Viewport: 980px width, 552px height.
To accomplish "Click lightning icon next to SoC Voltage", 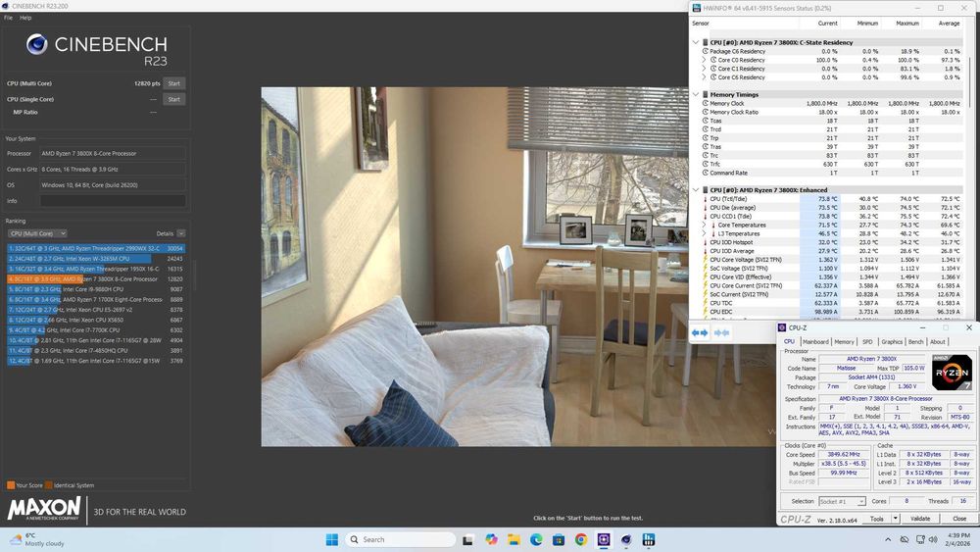I will point(705,269).
